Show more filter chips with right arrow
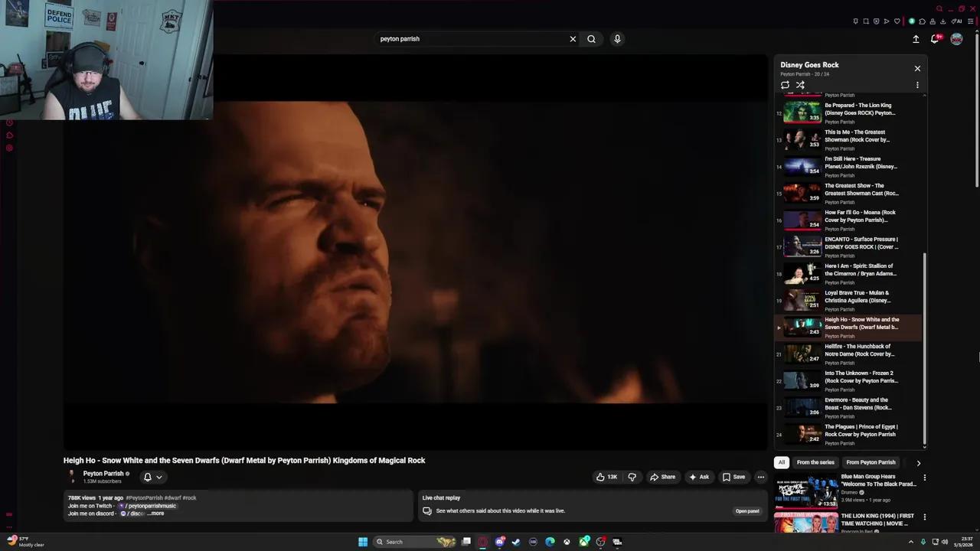The height and width of the screenshot is (551, 980). pyautogui.click(x=918, y=463)
